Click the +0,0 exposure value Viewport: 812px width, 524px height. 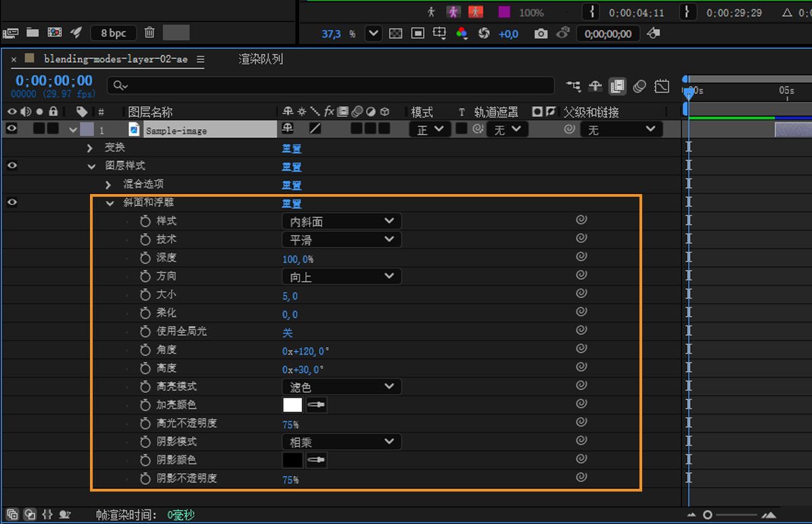click(x=508, y=34)
